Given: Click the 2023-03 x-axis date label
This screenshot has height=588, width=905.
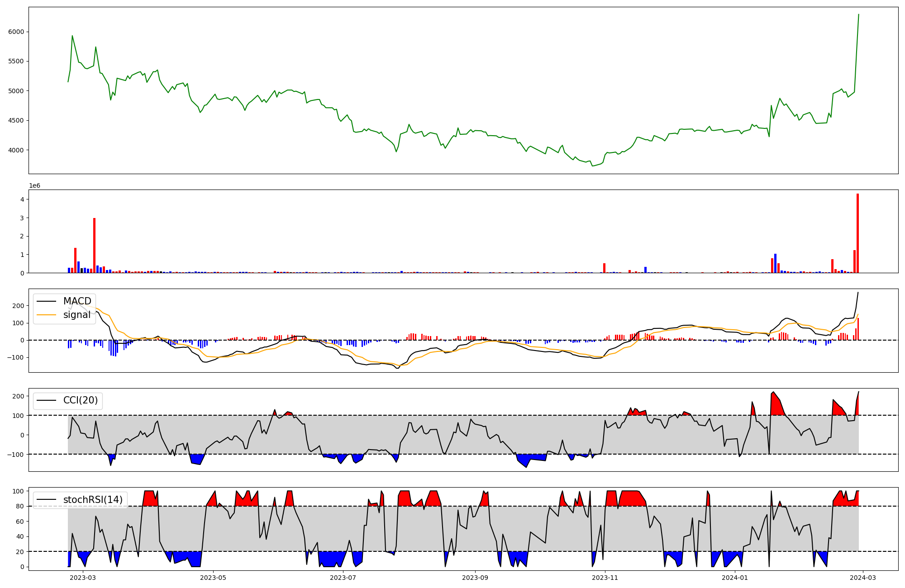Looking at the screenshot, I should (x=83, y=578).
